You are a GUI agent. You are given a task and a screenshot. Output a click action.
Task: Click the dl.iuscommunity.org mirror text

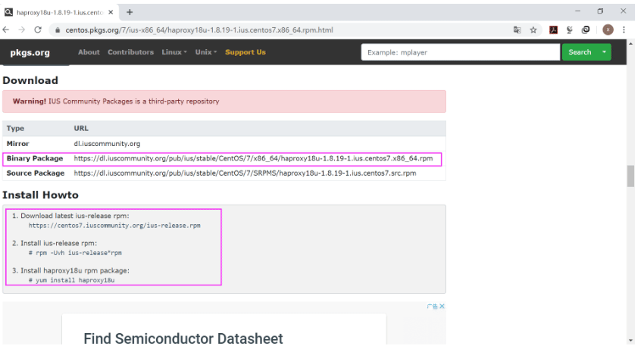tap(107, 144)
